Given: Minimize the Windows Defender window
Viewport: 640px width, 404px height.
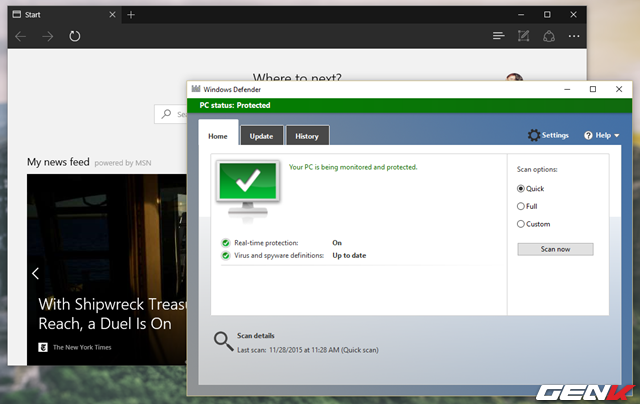Looking at the screenshot, I should 567,89.
